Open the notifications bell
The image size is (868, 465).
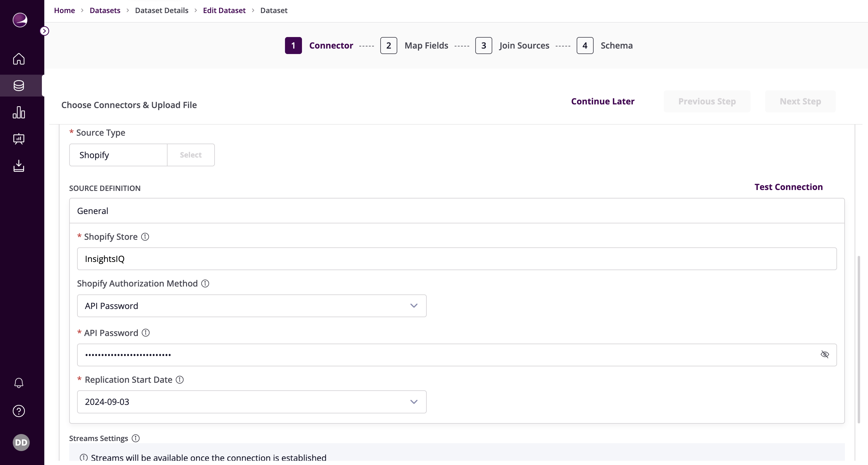point(19,383)
